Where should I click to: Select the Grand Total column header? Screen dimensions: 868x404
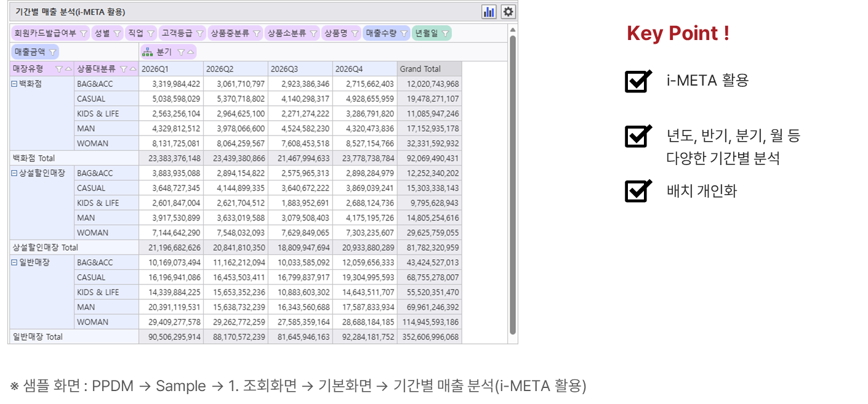pyautogui.click(x=430, y=69)
